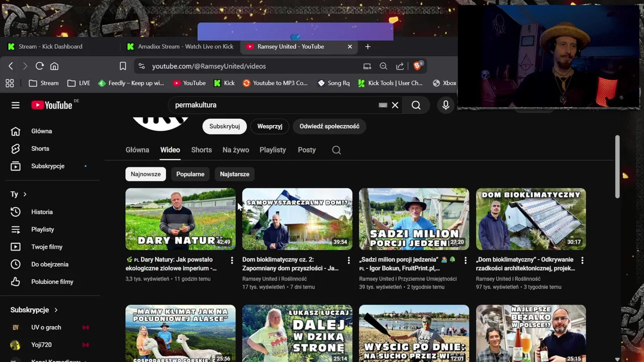The image size is (644, 362).
Task: Open the channel Posty tab
Action: pos(307,150)
